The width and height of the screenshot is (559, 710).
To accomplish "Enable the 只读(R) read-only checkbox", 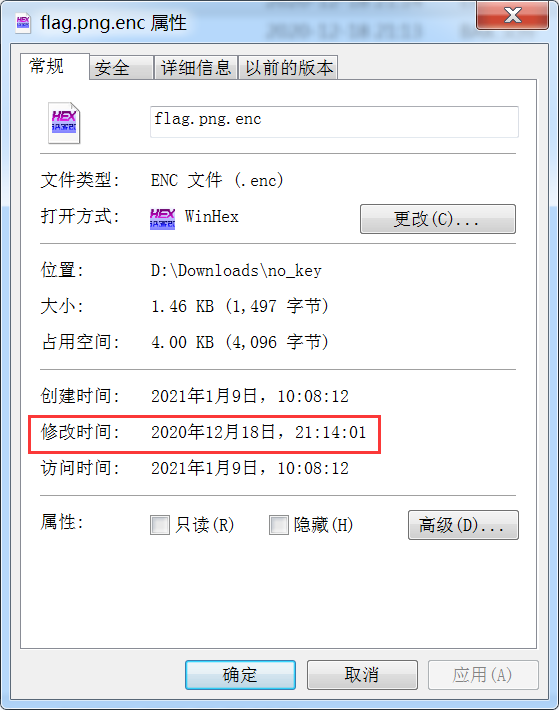I will click(160, 525).
